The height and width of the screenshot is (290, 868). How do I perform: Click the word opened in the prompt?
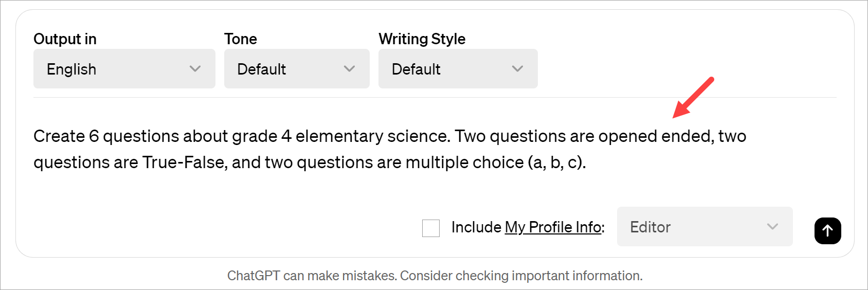627,136
